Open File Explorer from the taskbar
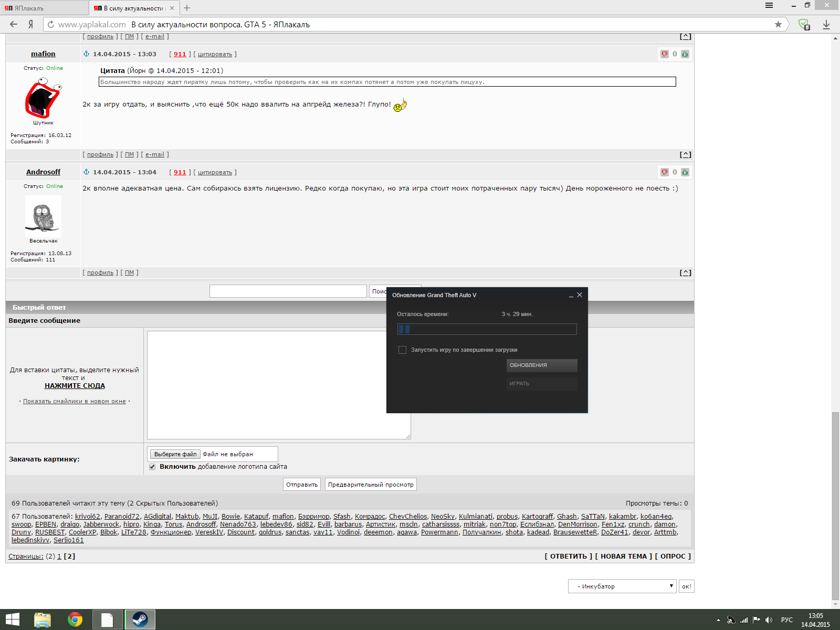840x630 pixels. click(x=43, y=620)
